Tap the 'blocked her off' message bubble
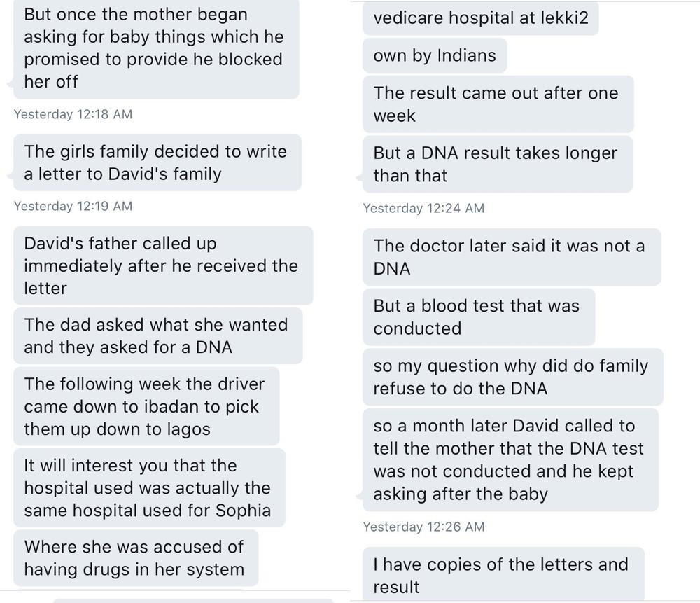Image resolution: width=700 pixels, height=603 pixels. (x=156, y=48)
